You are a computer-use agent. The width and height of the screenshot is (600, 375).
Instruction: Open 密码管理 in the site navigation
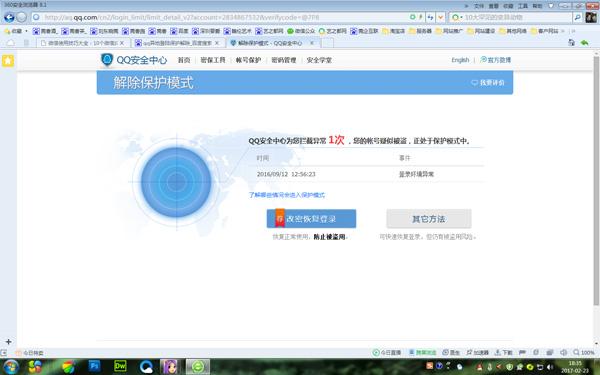(284, 60)
